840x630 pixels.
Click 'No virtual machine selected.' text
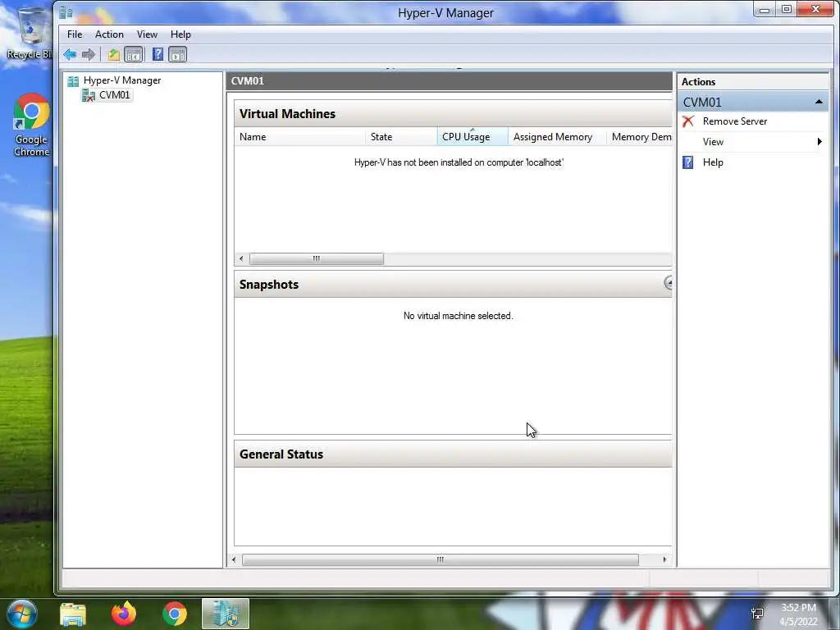pos(458,316)
